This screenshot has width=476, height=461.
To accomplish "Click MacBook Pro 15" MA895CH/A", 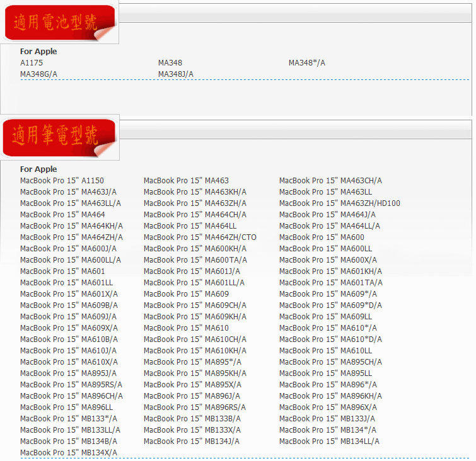I will tap(330, 361).
